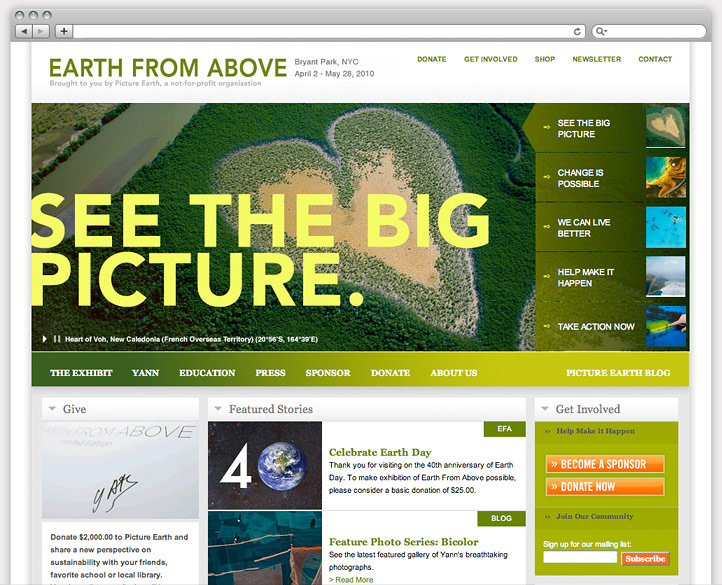Focus the mailing list email field
Image resolution: width=722 pixels, height=585 pixels.
580,557
